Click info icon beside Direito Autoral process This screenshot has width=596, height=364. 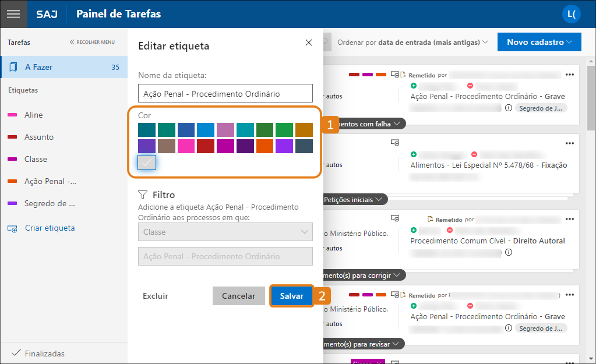pyautogui.click(x=508, y=252)
